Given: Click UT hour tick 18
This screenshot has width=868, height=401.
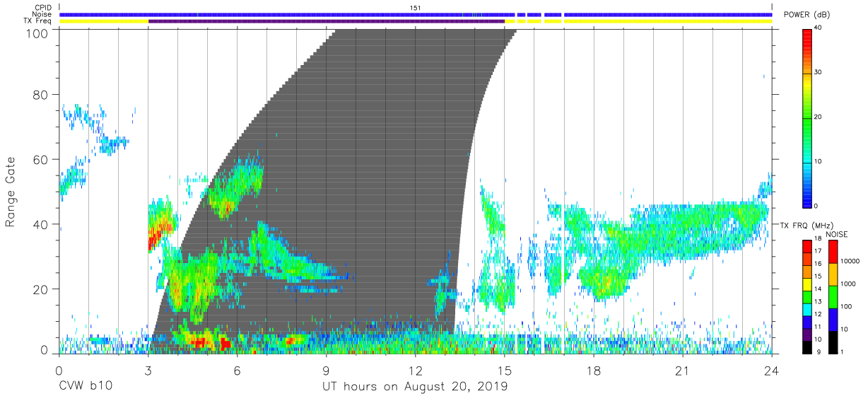Looking at the screenshot, I should tap(593, 372).
